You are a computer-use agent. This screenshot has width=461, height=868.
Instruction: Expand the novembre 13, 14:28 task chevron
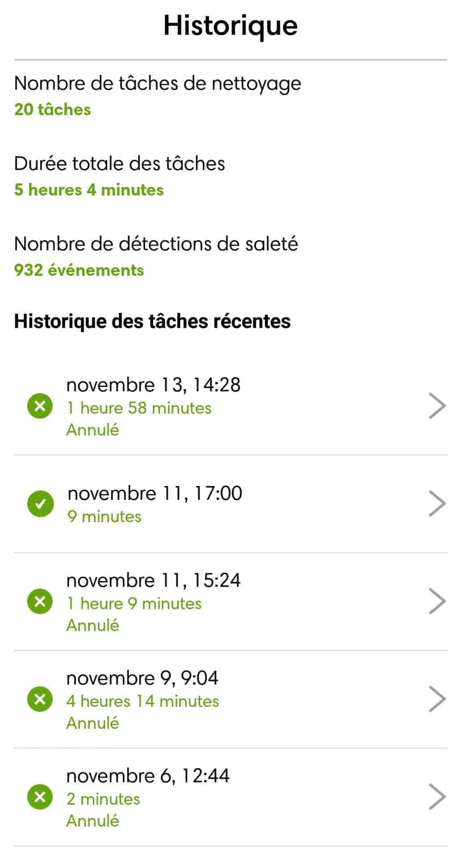tap(437, 406)
